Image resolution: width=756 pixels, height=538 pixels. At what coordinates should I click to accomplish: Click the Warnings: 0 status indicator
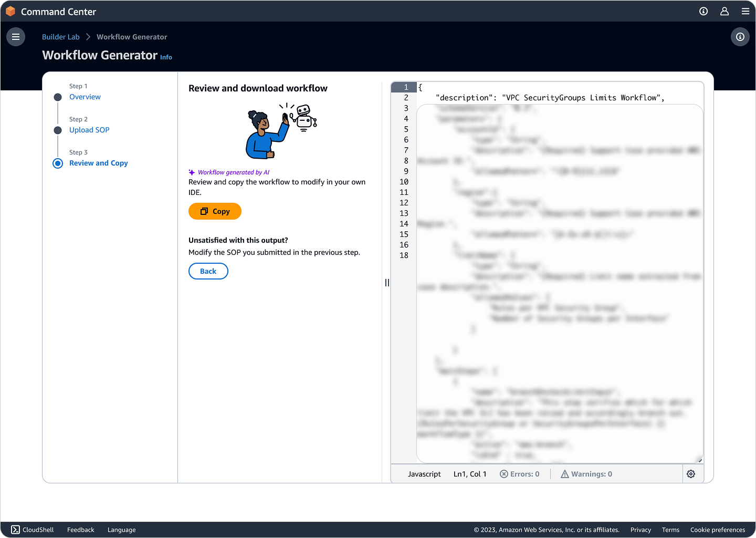point(586,474)
